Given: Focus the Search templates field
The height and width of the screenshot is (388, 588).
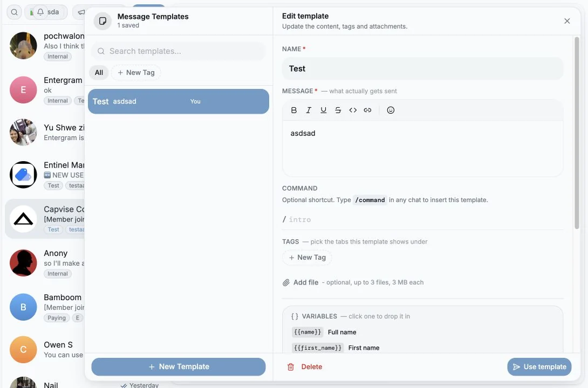Looking at the screenshot, I should pyautogui.click(x=179, y=51).
